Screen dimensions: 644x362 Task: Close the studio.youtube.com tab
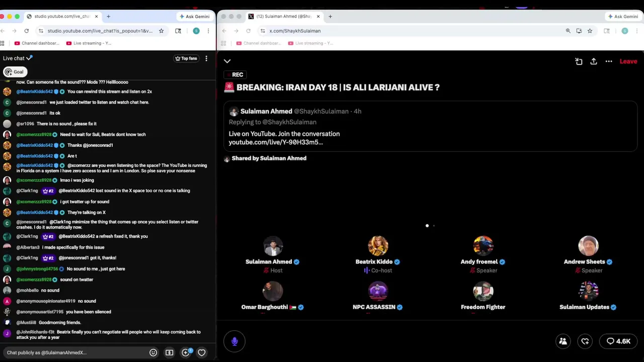pos(96,17)
